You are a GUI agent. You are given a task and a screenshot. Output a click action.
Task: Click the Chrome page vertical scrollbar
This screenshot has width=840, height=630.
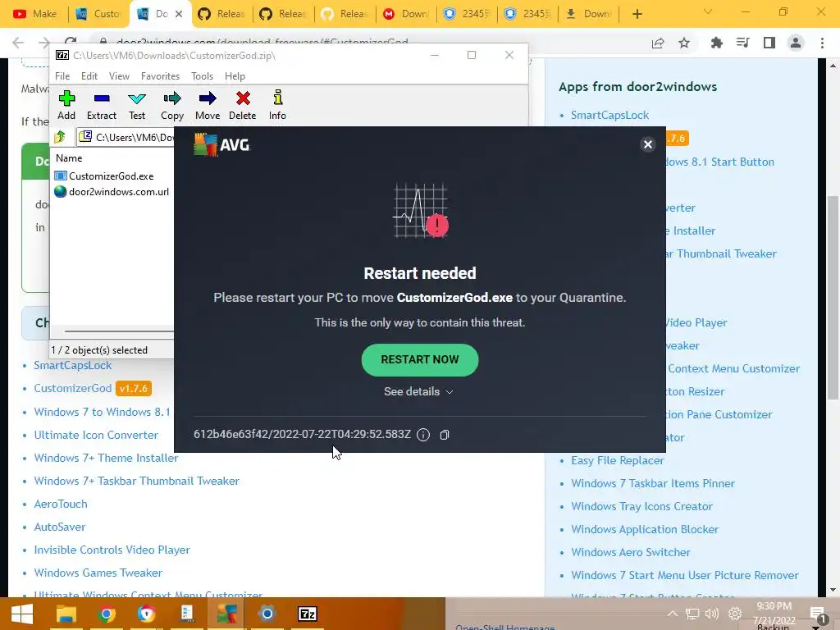pyautogui.click(x=833, y=298)
